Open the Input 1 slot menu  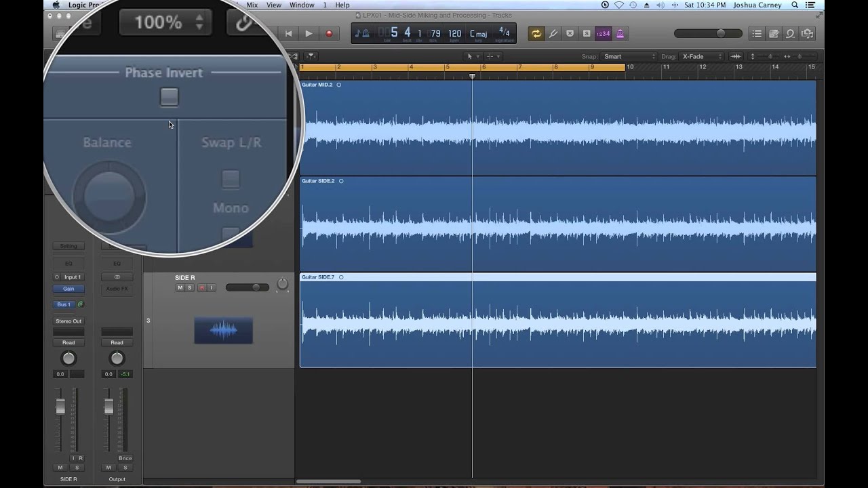click(x=73, y=277)
